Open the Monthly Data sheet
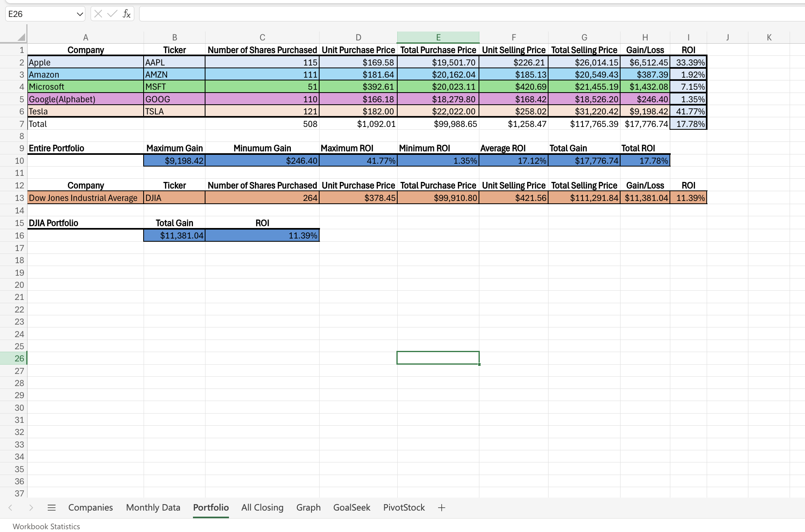This screenshot has width=805, height=532. tap(153, 507)
